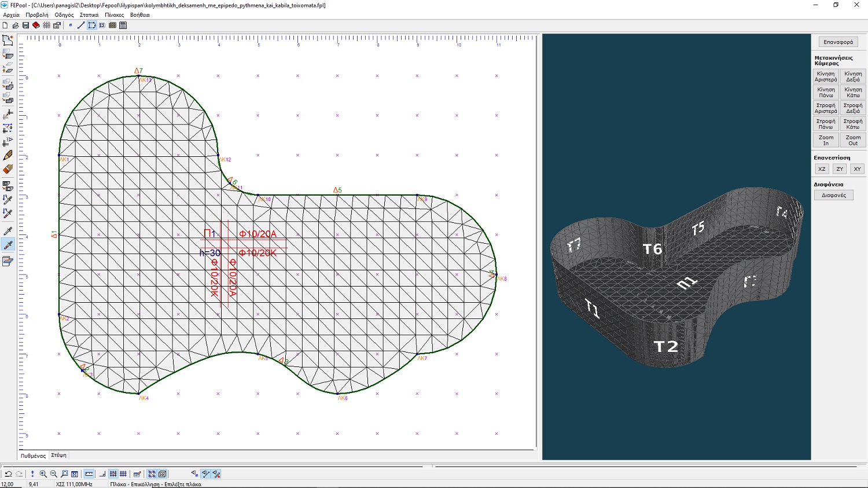This screenshot has height=488, width=868.
Task: Click the undo arrow
Action: [8, 474]
